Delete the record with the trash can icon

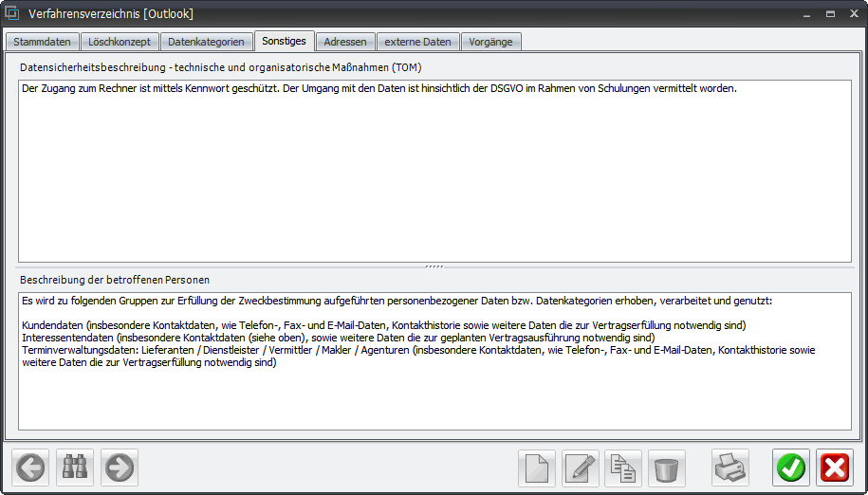click(x=668, y=467)
